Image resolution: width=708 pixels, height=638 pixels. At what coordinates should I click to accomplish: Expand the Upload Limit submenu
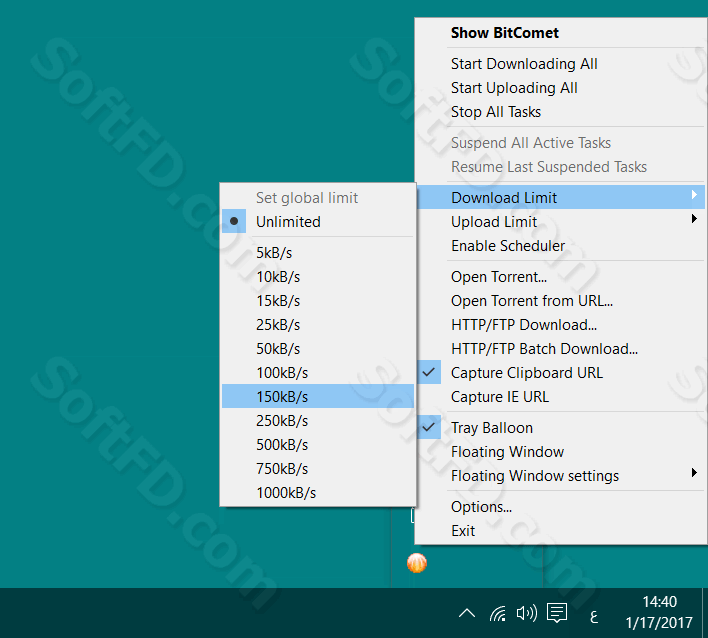tap(560, 222)
